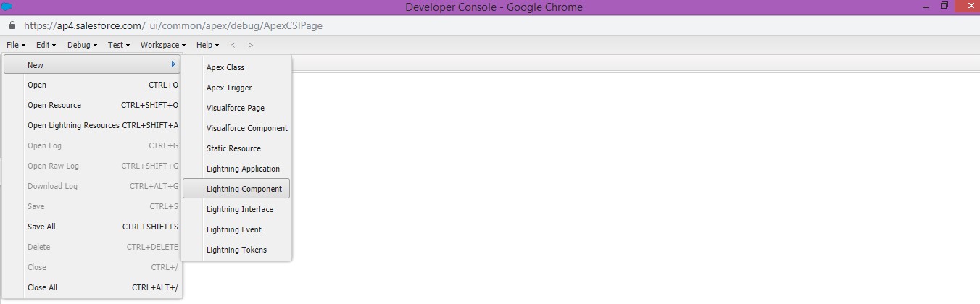
Task: Open the Edit menu dropdown
Action: tap(46, 45)
